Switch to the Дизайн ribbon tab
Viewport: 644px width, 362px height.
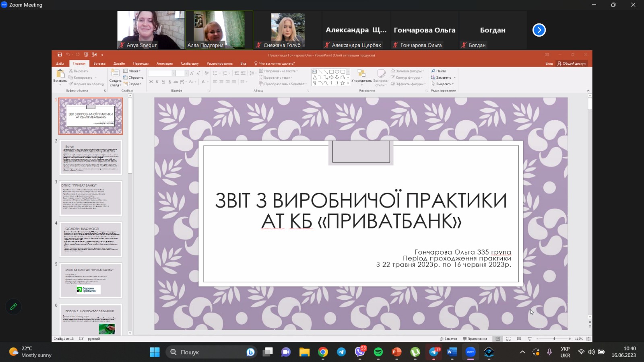119,64
